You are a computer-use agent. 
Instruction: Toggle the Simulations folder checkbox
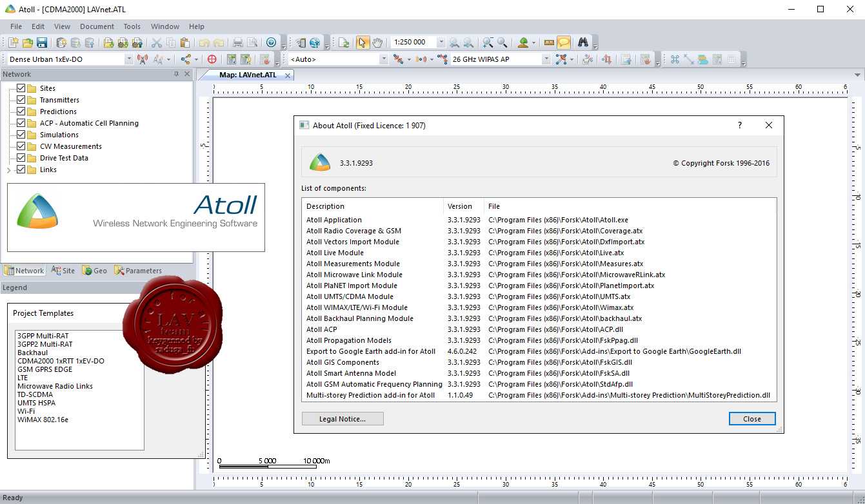[21, 135]
